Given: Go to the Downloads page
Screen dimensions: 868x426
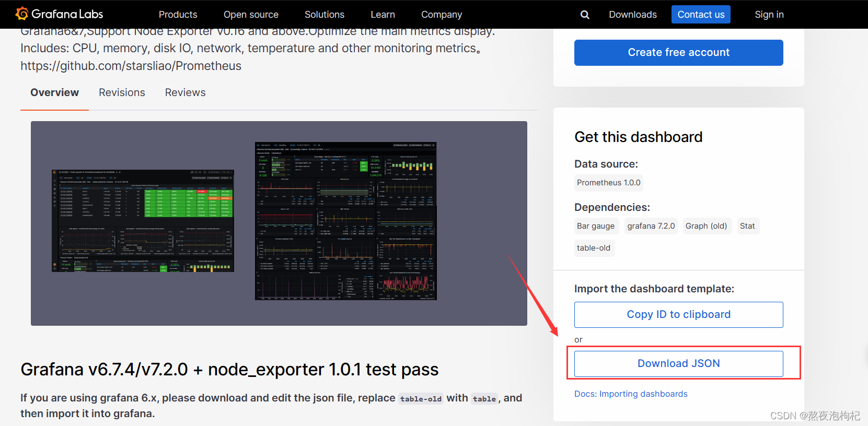Looking at the screenshot, I should point(633,15).
